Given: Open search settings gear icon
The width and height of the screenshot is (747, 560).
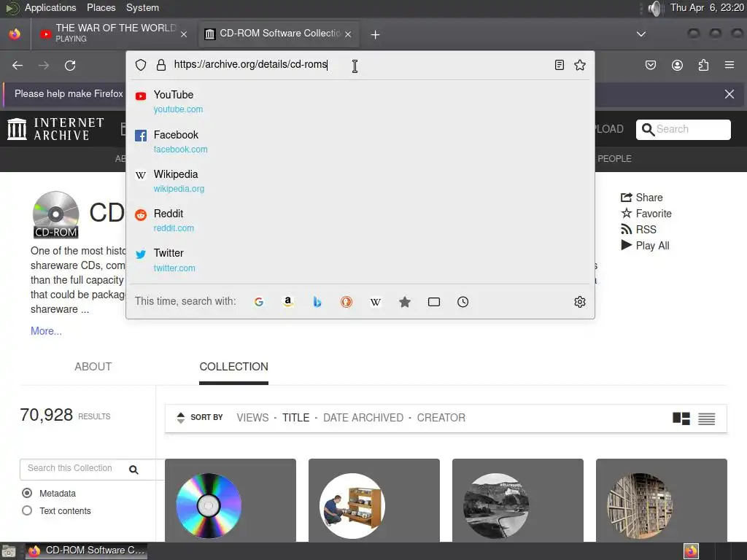Looking at the screenshot, I should pos(580,302).
